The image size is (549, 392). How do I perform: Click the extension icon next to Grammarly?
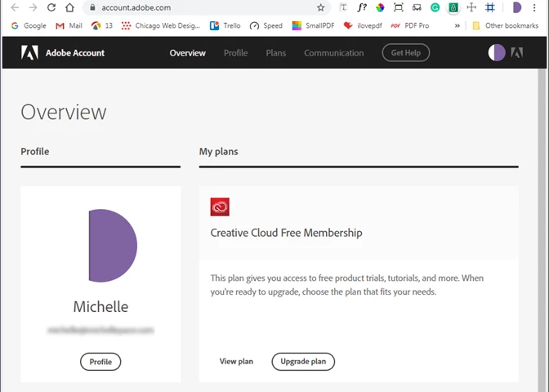pos(417,7)
